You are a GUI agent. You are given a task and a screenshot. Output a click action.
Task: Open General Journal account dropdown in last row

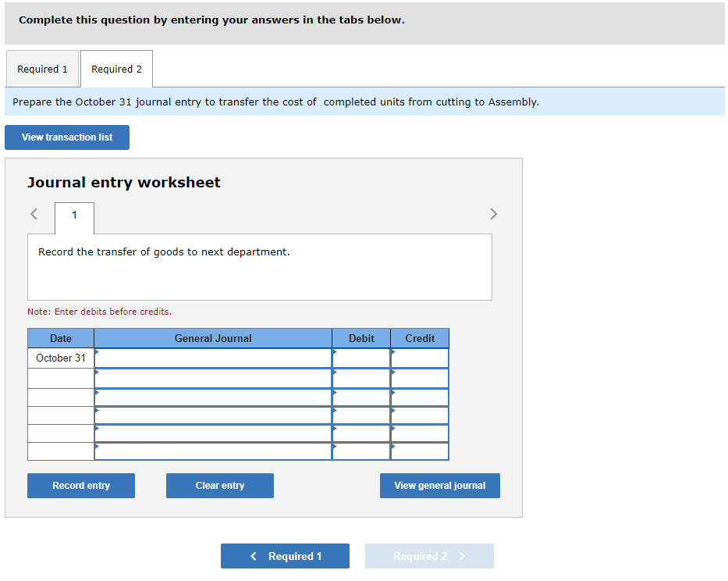(x=213, y=451)
